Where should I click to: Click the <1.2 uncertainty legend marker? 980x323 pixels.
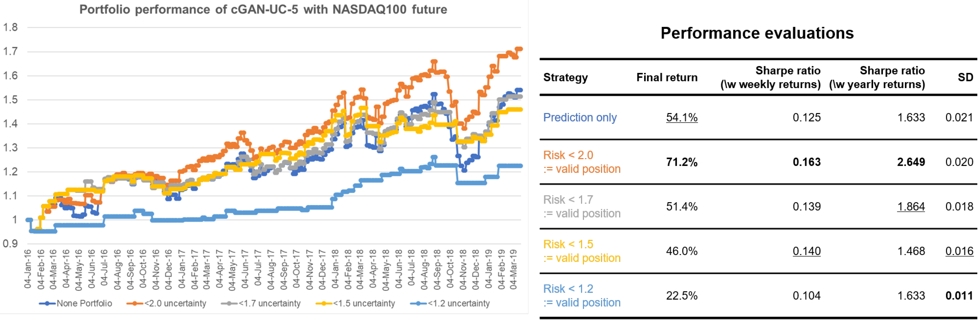(x=419, y=303)
